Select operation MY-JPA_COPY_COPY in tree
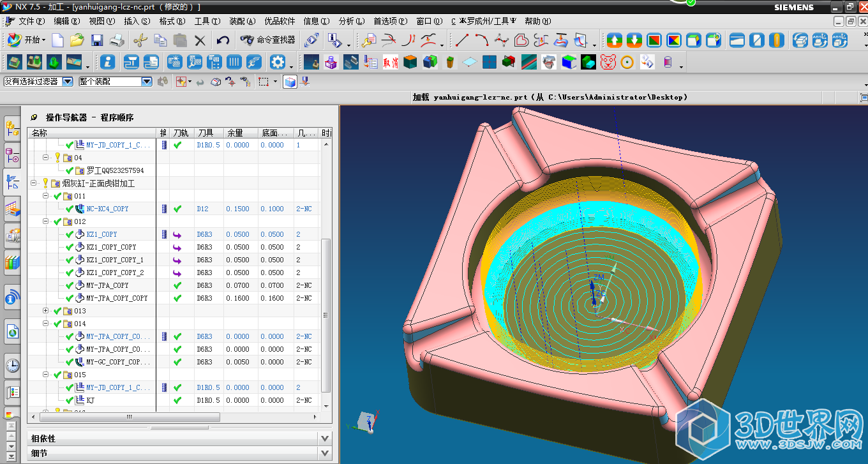Screen dimensions: 868x464 (x=117, y=298)
